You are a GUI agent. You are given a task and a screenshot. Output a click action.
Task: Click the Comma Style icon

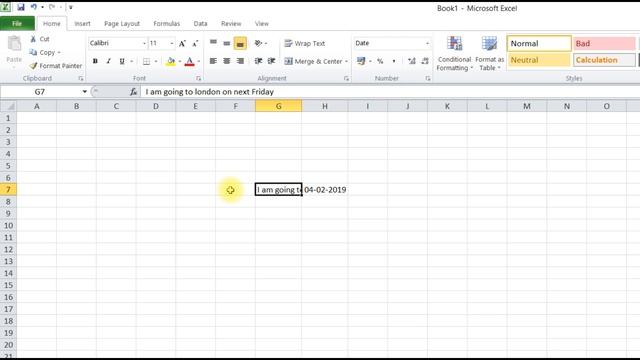pos(394,61)
